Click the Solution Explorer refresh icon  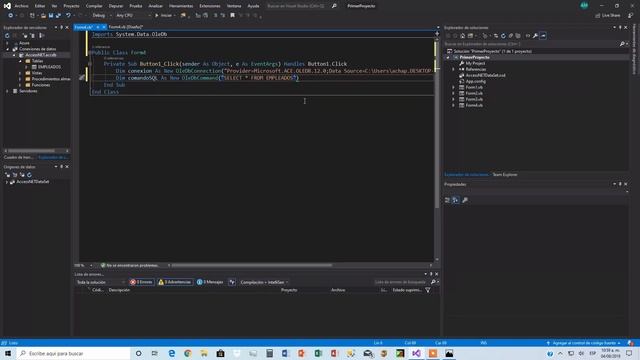coord(503,36)
